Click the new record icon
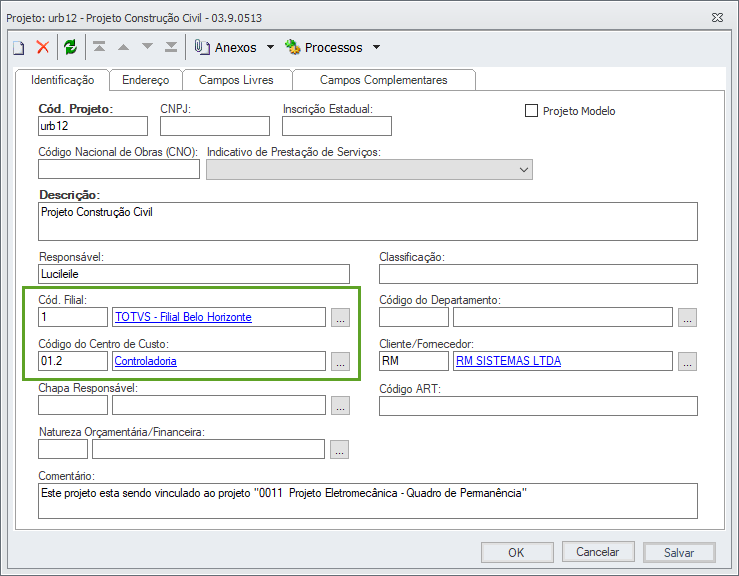739x576 pixels. pyautogui.click(x=18, y=47)
